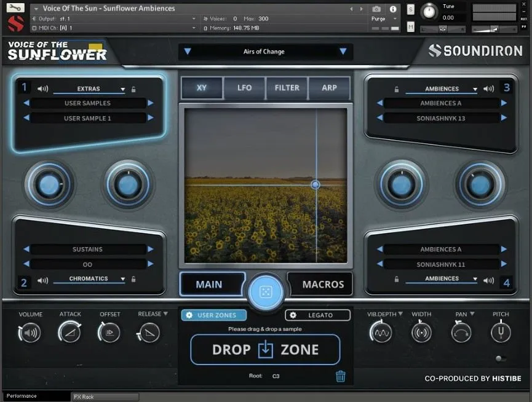Switch to the ARP tab

(329, 88)
